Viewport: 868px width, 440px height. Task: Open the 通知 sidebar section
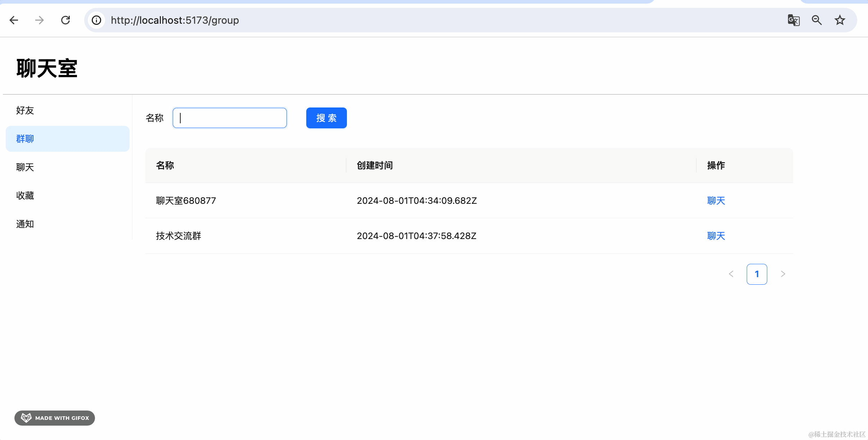(25, 224)
